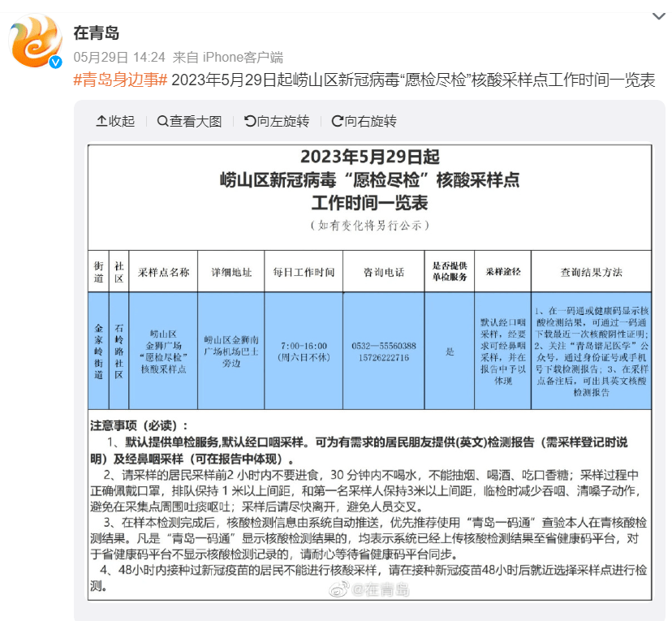Click the post text about 崂山区 核酸采样点
The height and width of the screenshot is (621, 672).
click(413, 80)
